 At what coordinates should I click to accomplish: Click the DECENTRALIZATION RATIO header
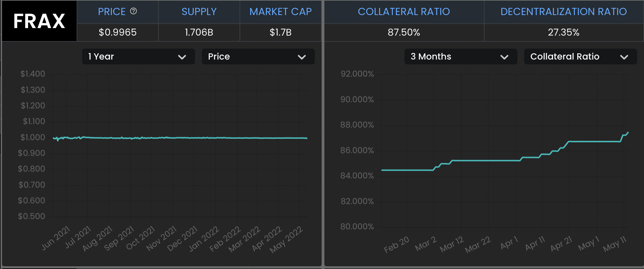coord(564,12)
